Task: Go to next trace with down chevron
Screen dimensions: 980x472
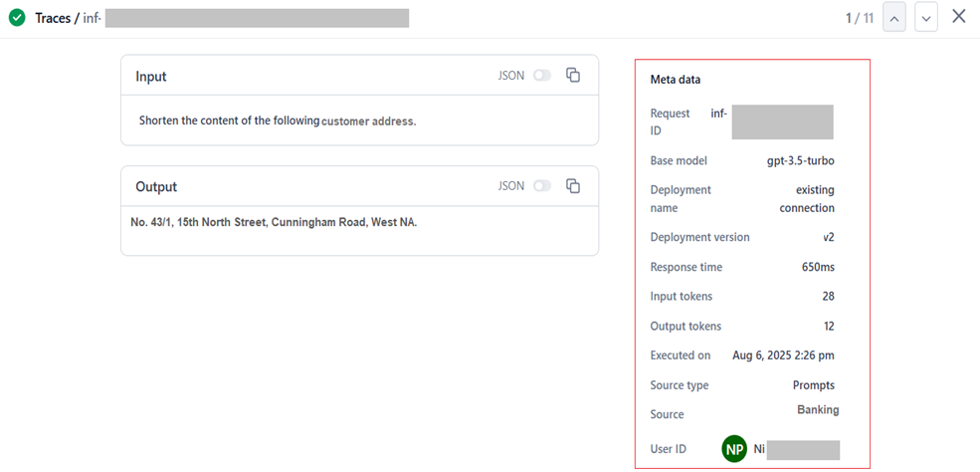Action: pyautogui.click(x=926, y=17)
